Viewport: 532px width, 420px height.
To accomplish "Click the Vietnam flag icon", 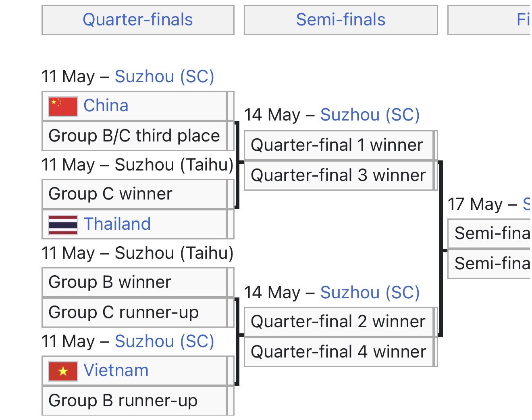I will 63,371.
